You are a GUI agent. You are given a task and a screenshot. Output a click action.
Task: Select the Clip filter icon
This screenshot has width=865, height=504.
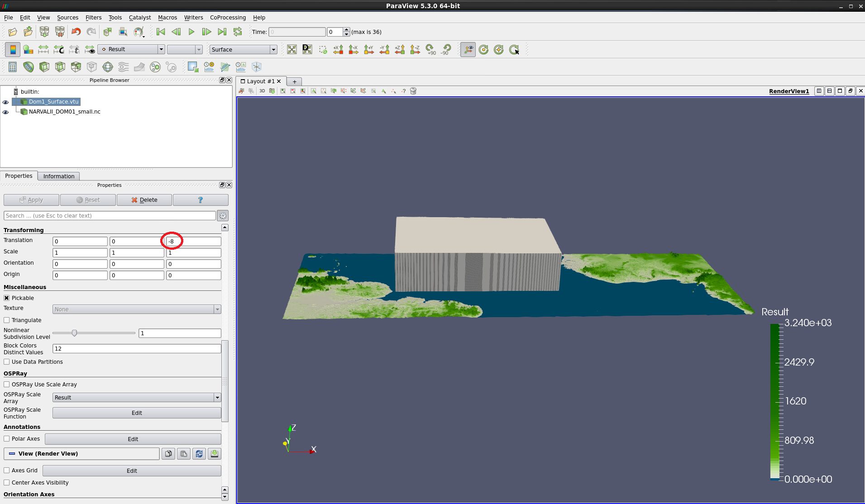44,67
